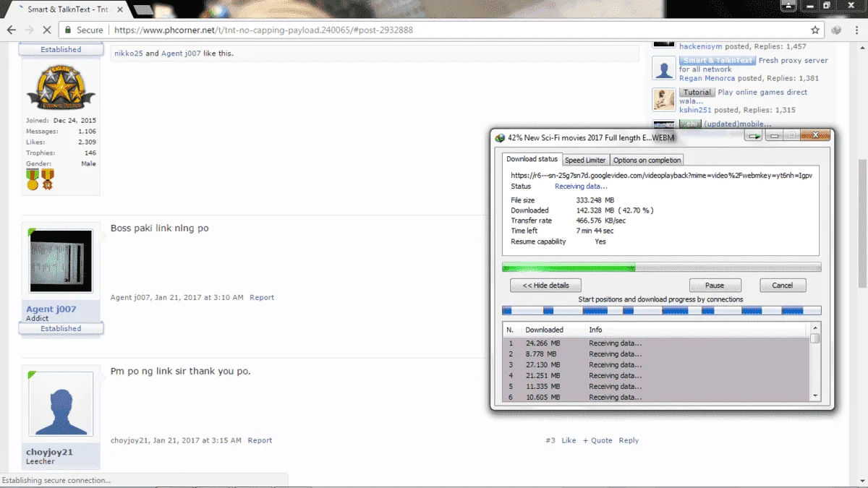
Task: Like post #3
Action: pos(569,440)
